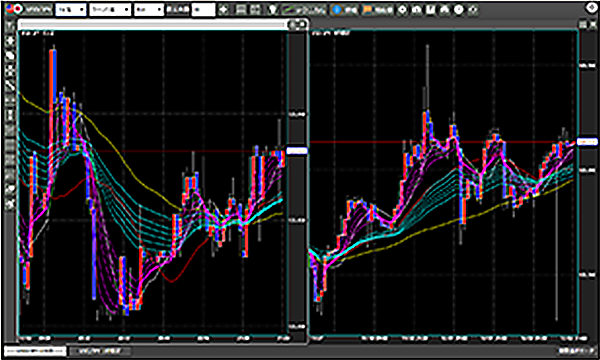Click the round white clock icon in the top toolbar
The height and width of the screenshot is (360, 600).
(x=458, y=10)
